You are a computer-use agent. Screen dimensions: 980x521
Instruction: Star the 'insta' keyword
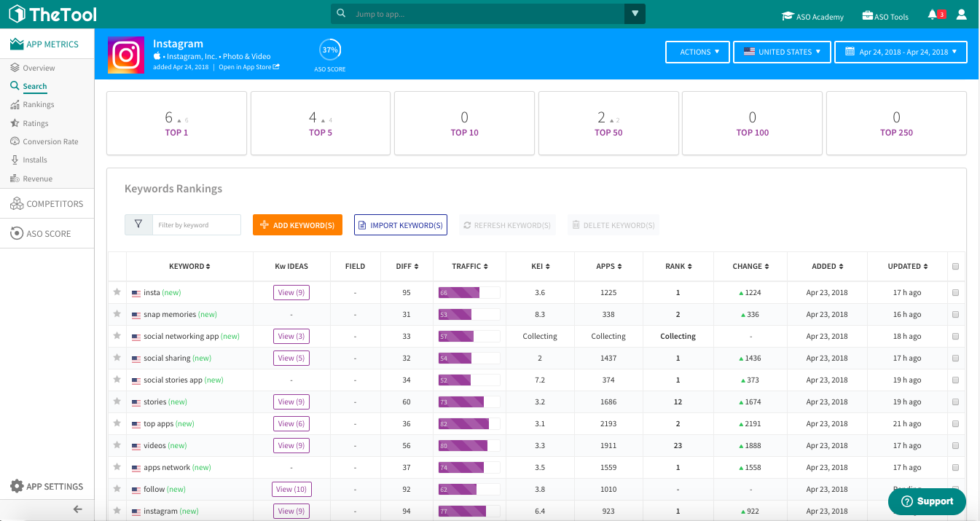(117, 292)
